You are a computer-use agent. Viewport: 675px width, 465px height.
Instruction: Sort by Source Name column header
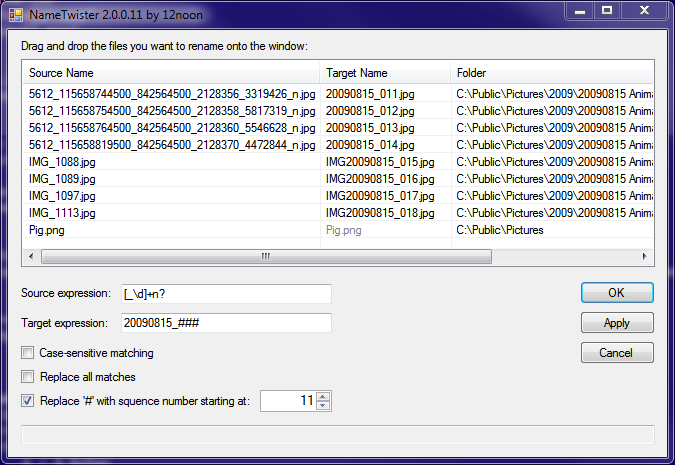click(x=170, y=73)
